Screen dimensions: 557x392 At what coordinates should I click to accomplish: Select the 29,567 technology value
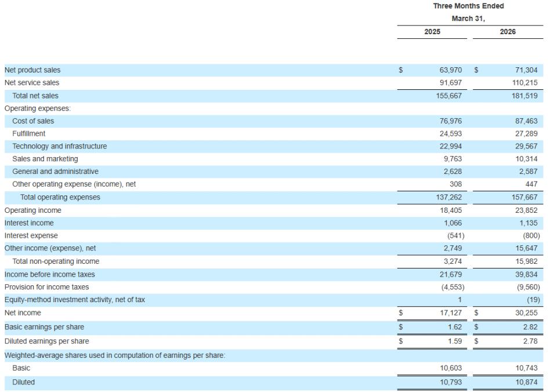pos(526,146)
